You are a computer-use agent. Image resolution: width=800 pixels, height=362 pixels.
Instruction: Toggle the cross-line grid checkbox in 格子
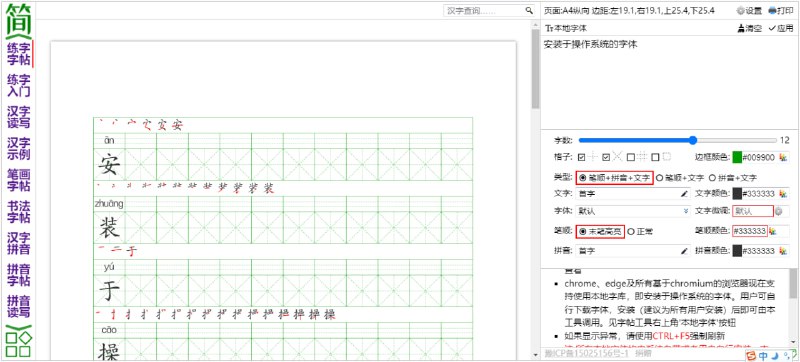point(581,157)
